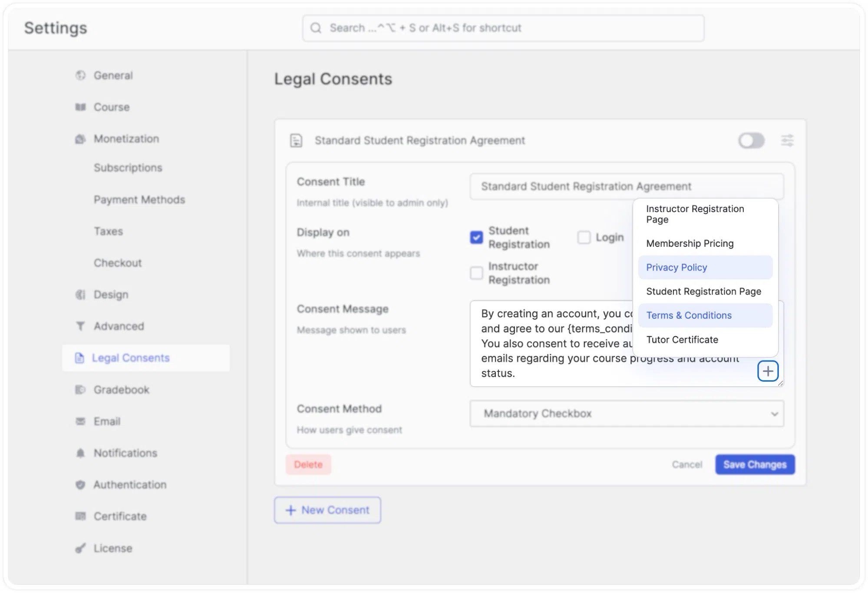Choose Privacy Policy in the popup list
The image size is (868, 593).
click(705, 267)
